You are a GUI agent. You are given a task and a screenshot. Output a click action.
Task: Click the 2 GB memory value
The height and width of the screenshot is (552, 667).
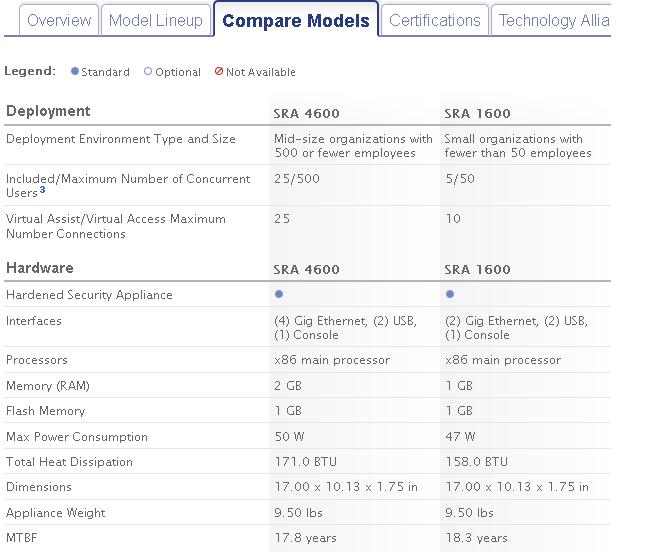[x=288, y=386]
